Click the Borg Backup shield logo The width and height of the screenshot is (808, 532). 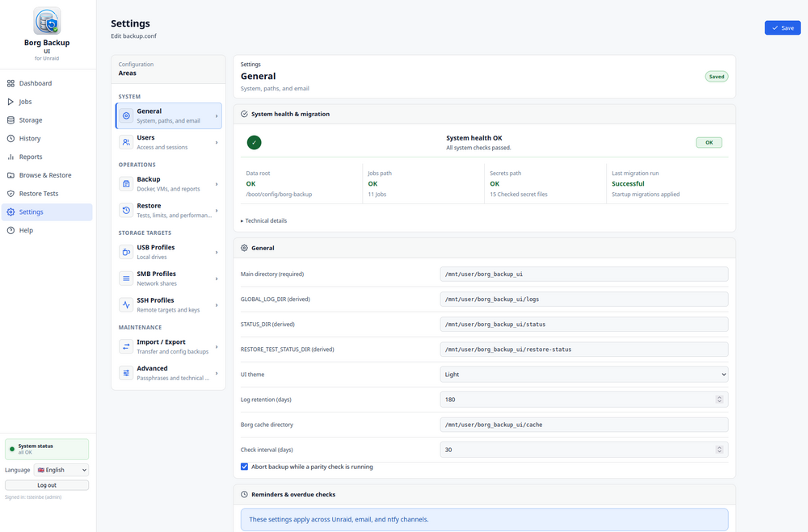pos(47,21)
